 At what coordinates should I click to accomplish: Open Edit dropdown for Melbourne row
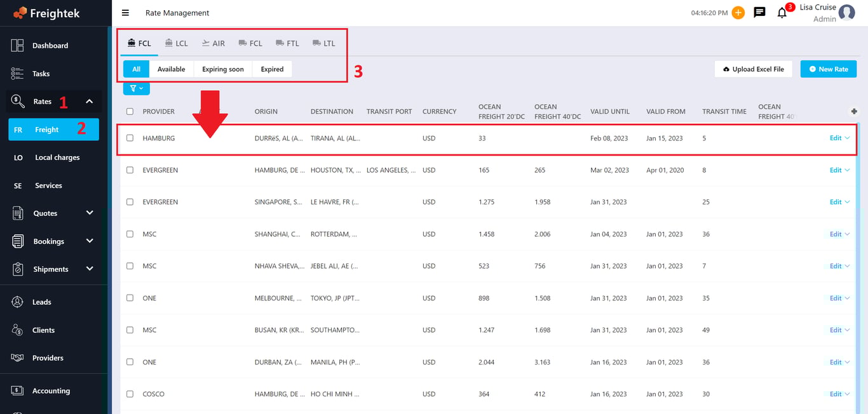coord(839,298)
